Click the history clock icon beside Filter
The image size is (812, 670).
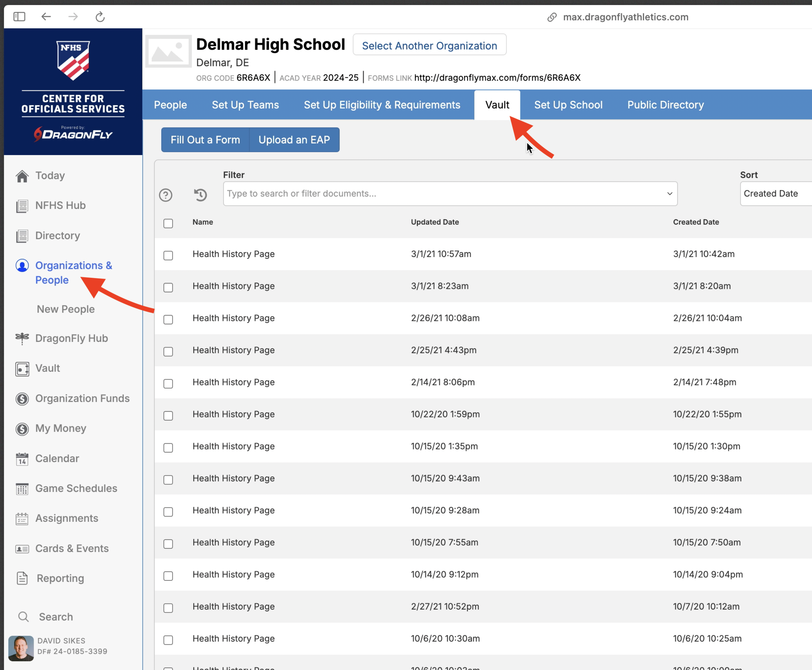(200, 195)
